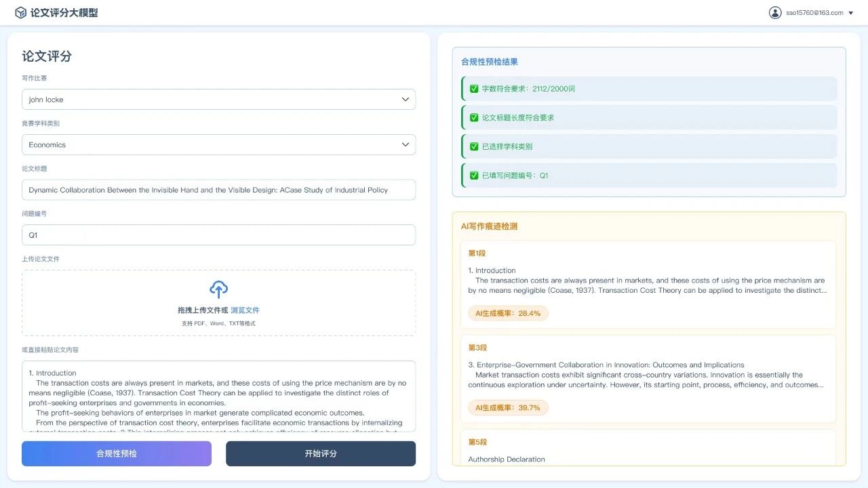Focus the 问题编号 field containing Q1
This screenshot has width=868, height=488.
click(218, 235)
